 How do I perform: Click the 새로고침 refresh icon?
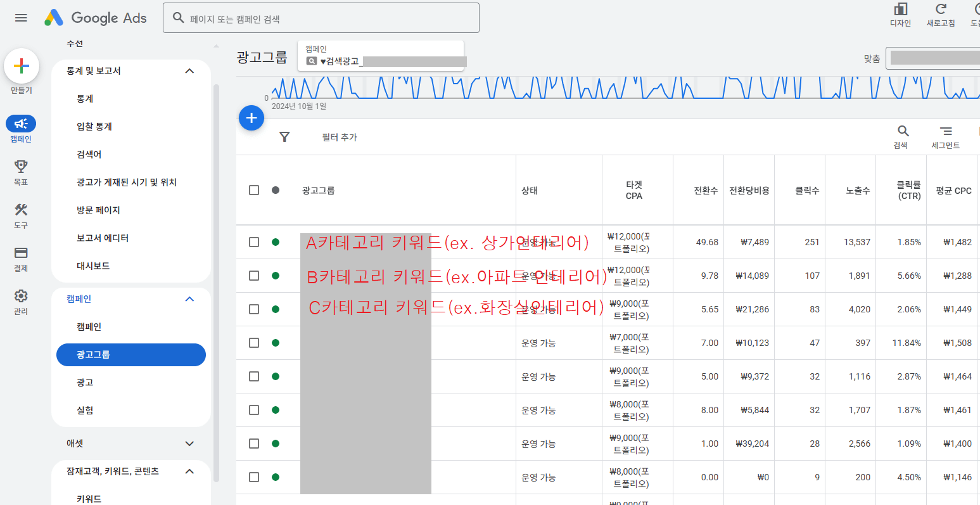pos(941,9)
